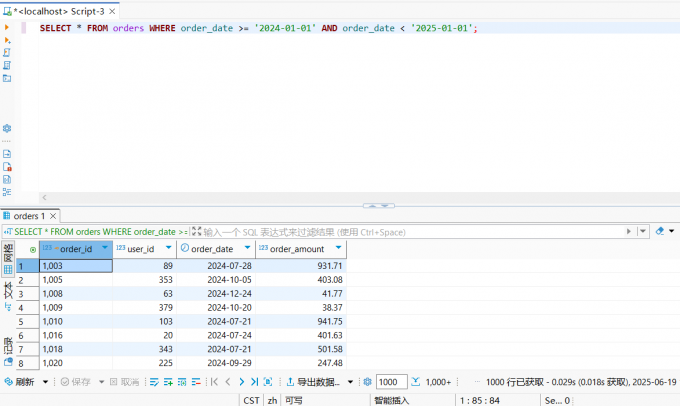Click the panel divider collapse handle
Image resolution: width=680 pixels, height=406 pixels.
click(x=379, y=206)
